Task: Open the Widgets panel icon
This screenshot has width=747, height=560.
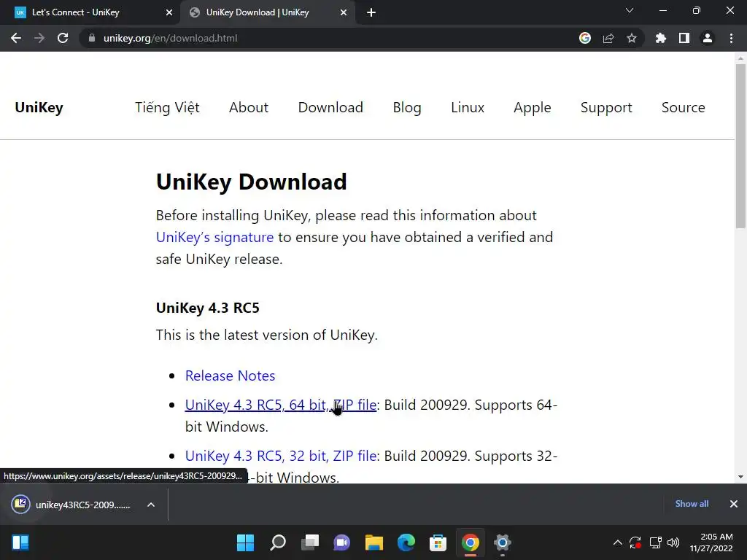Action: click(20, 542)
